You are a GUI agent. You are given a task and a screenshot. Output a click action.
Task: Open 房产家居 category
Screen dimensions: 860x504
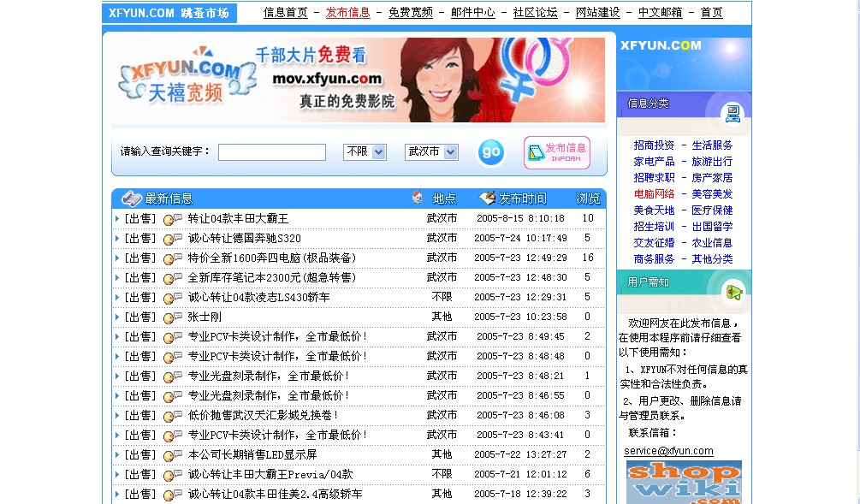pos(712,178)
